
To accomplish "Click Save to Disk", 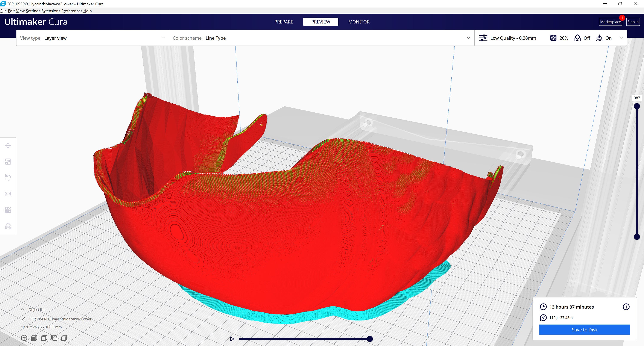I will click(584, 330).
